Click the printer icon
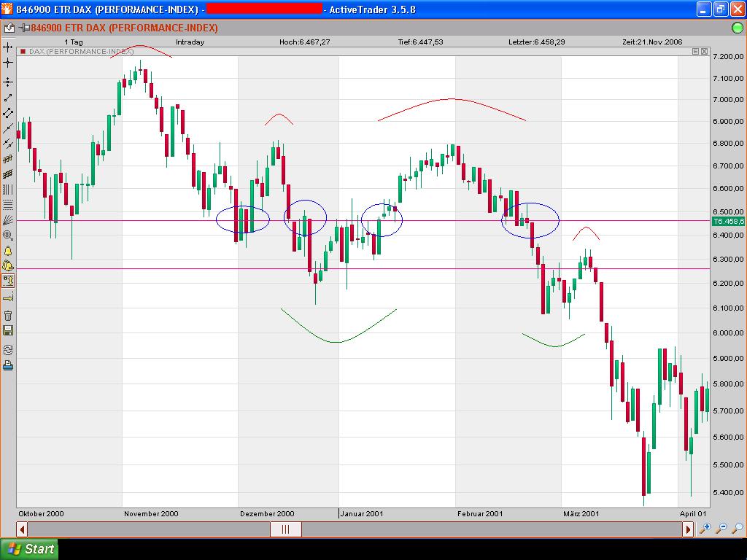The height and width of the screenshot is (560, 747). tap(7, 366)
